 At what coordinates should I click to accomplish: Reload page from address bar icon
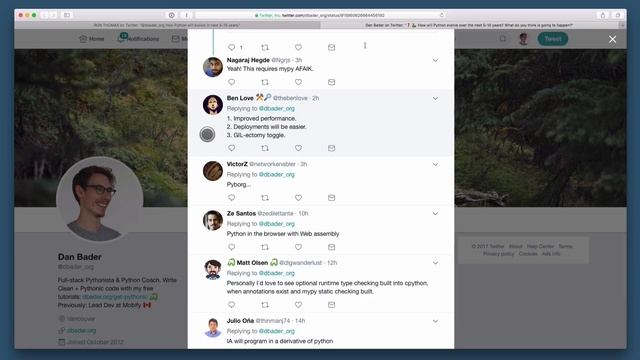click(442, 15)
